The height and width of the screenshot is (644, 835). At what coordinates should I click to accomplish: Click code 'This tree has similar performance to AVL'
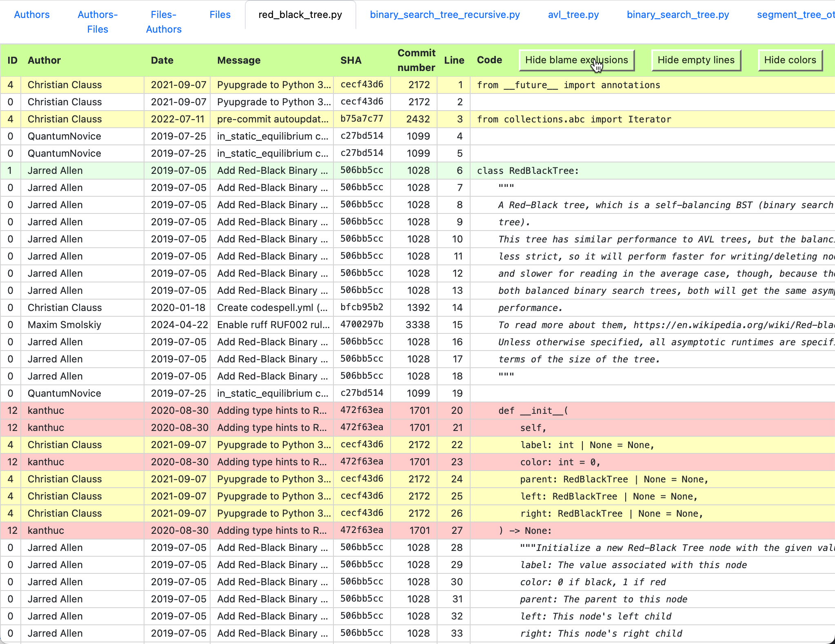click(666, 239)
